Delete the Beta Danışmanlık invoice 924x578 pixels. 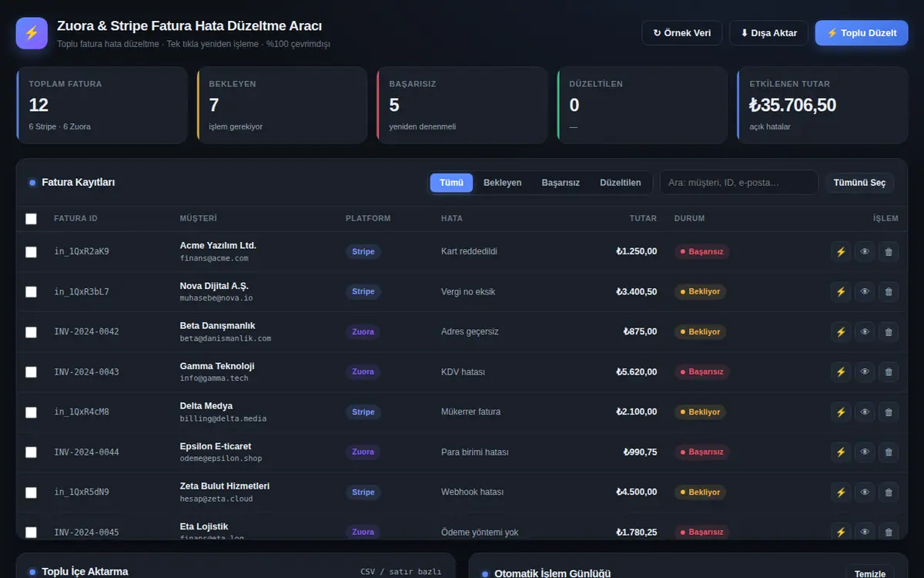(889, 331)
